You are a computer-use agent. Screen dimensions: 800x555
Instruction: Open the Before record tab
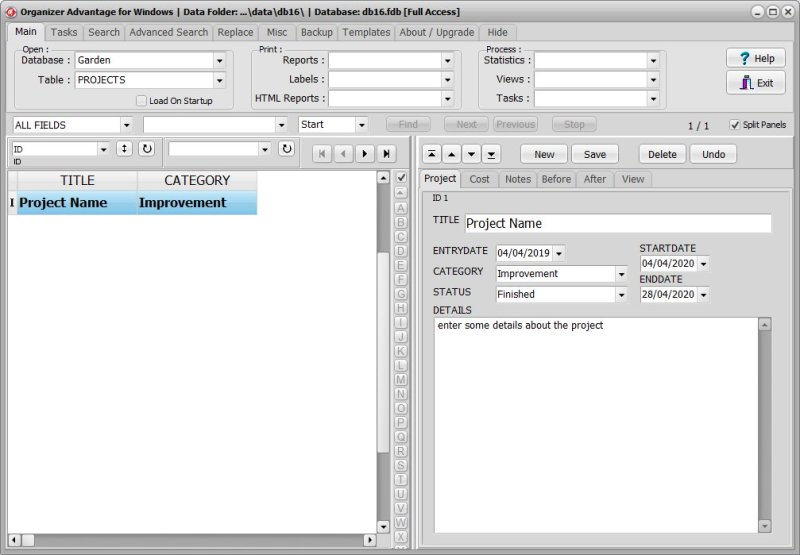(556, 179)
